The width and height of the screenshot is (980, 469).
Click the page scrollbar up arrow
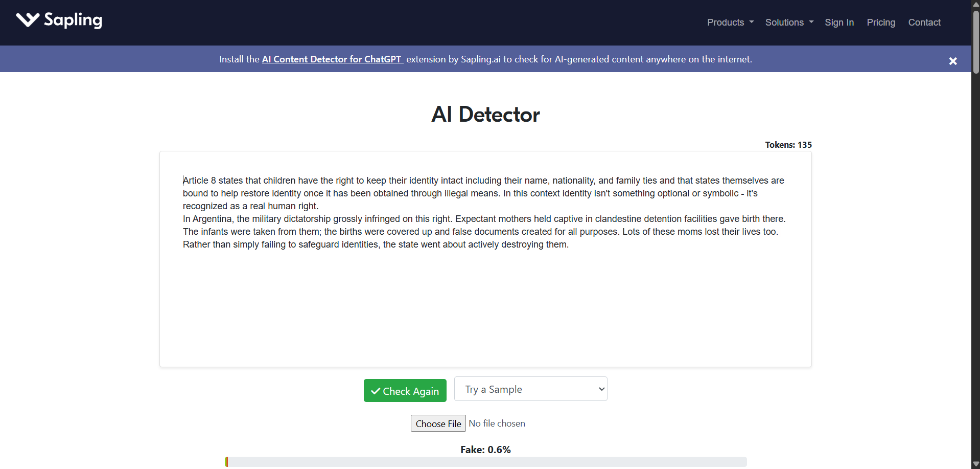975,4
